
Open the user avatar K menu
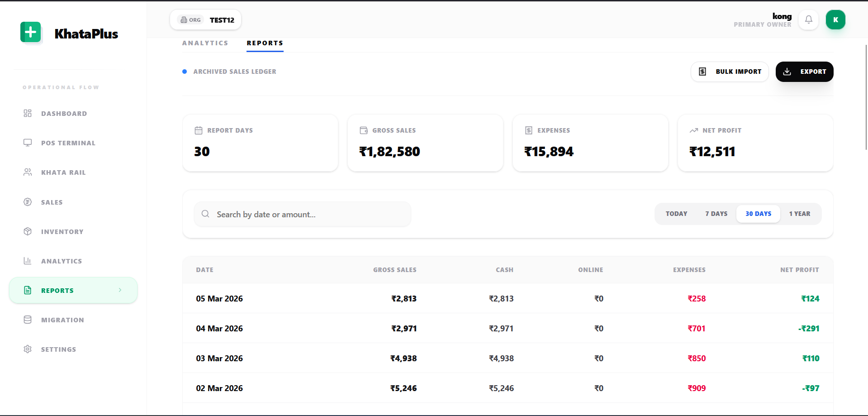(835, 20)
